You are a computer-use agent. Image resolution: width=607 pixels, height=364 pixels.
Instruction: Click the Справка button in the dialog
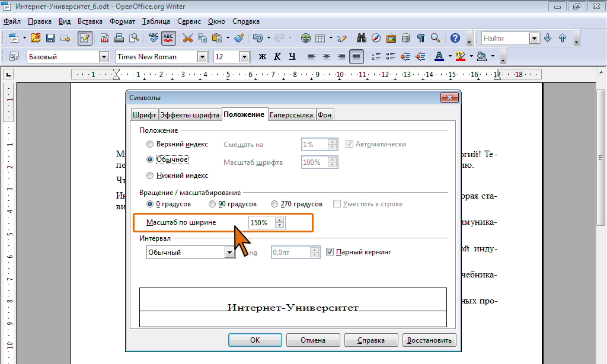371,340
